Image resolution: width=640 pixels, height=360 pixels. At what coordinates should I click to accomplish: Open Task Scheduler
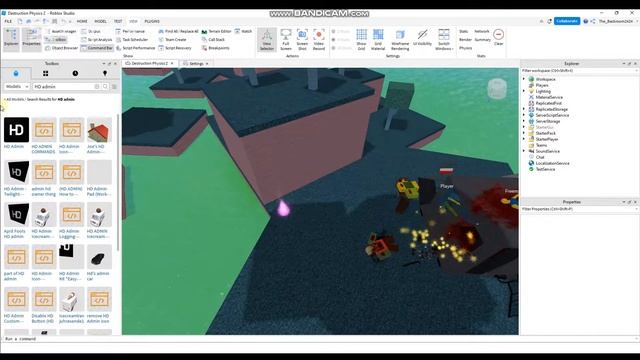[x=132, y=40]
